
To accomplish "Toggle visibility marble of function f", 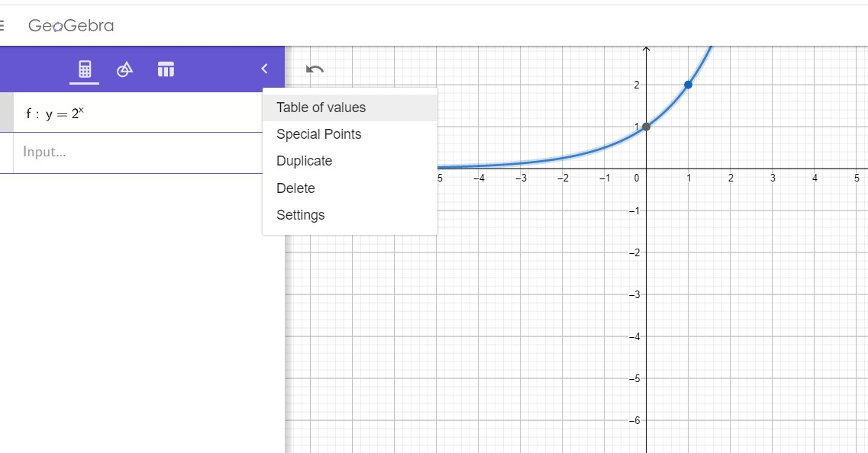I will coord(6,113).
